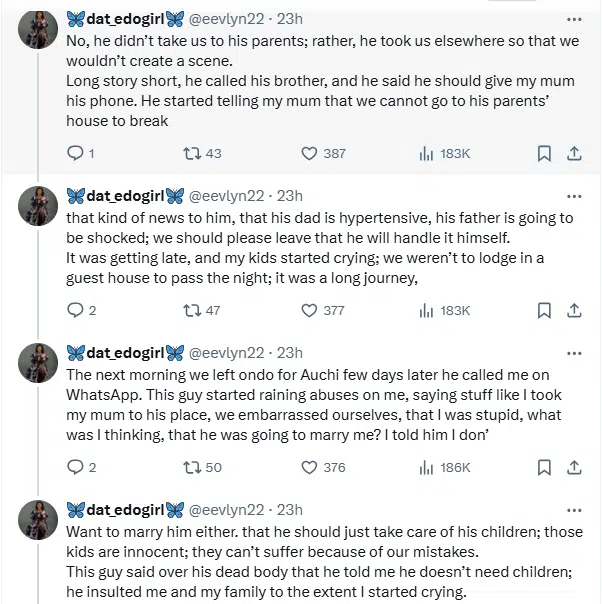Click dat_edogirl display name on last tweet

(x=125, y=508)
